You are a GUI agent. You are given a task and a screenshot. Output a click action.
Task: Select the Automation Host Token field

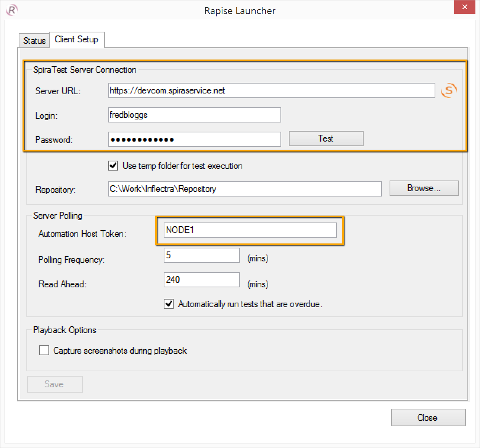[250, 230]
